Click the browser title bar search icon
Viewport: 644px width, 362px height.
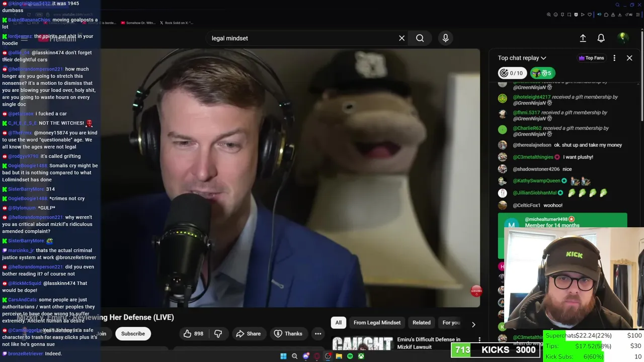tap(618, 5)
